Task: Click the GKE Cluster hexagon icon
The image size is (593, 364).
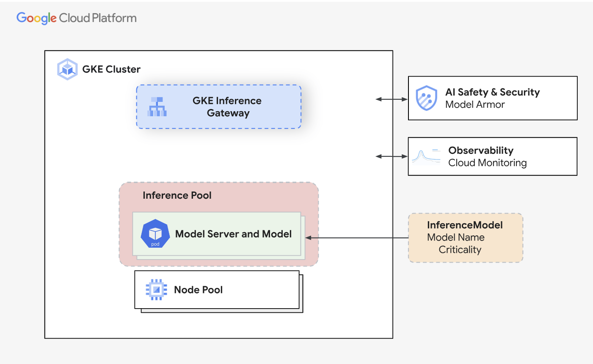Action: pos(67,69)
